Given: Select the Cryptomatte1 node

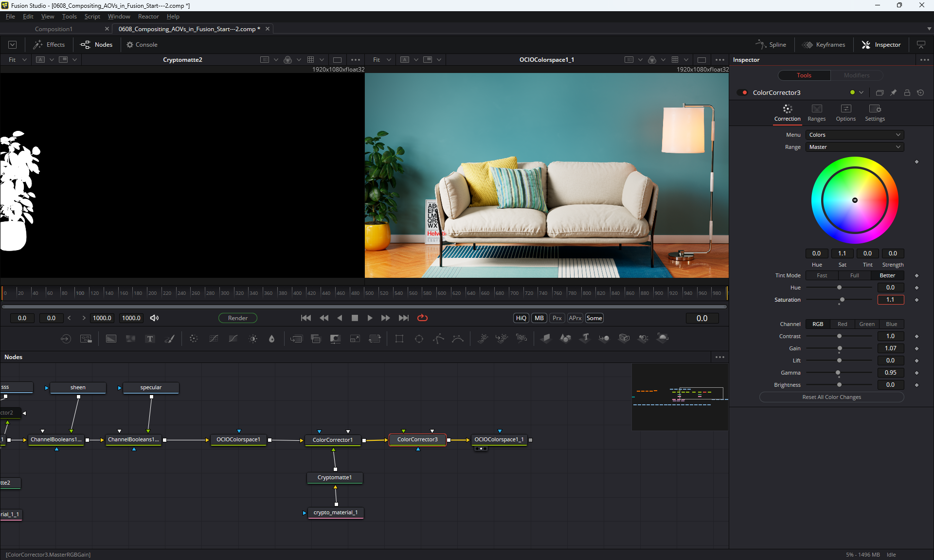Looking at the screenshot, I should [x=335, y=478].
